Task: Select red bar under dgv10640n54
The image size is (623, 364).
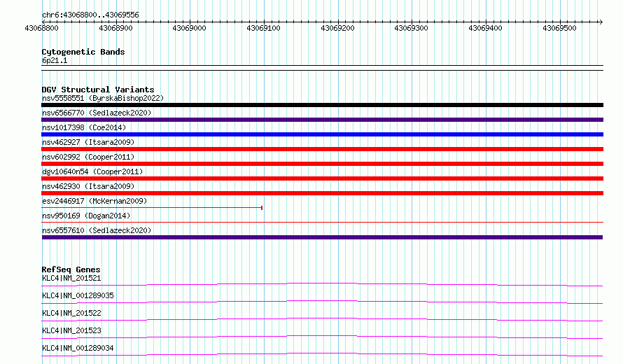Action: pyautogui.click(x=322, y=178)
